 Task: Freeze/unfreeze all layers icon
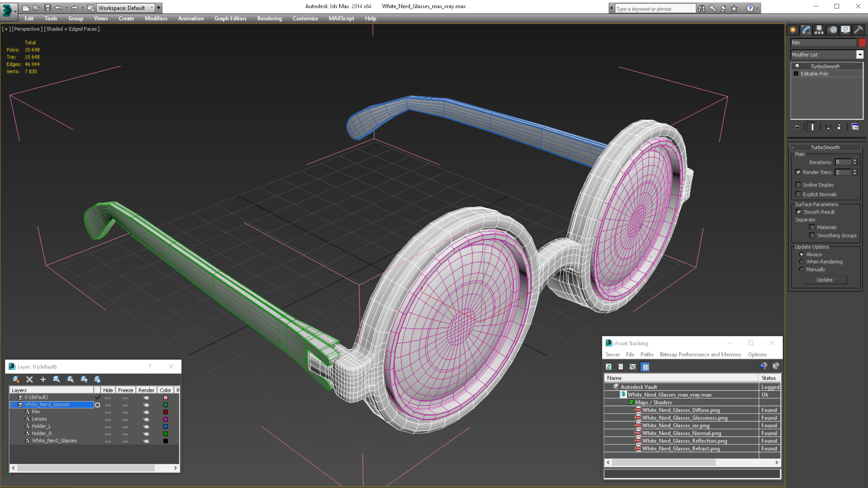(97, 379)
